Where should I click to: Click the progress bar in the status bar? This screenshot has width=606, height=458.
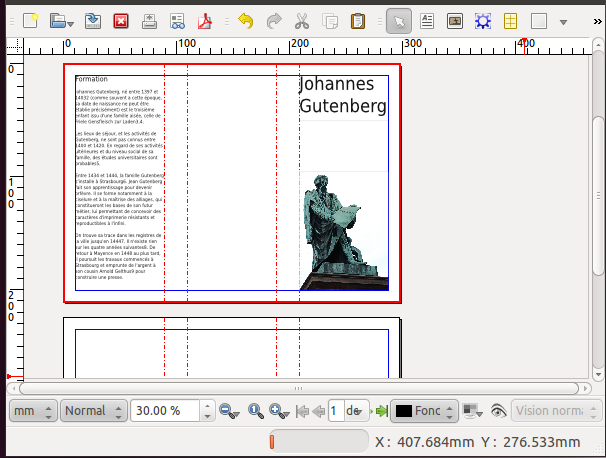click(x=318, y=441)
